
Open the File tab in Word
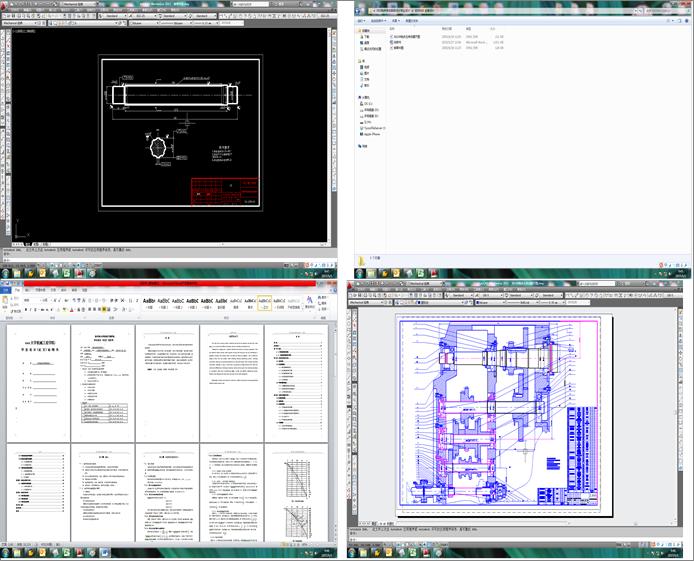coord(6,290)
